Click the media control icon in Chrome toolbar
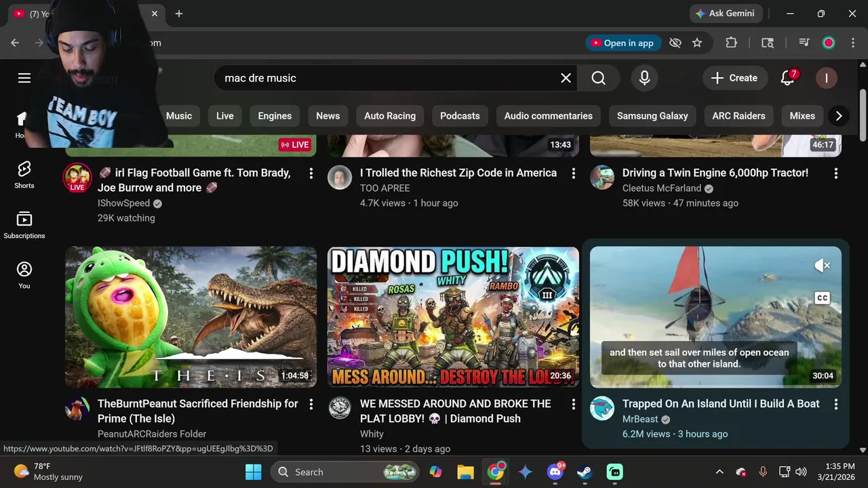Image resolution: width=868 pixels, height=488 pixels. (x=804, y=43)
